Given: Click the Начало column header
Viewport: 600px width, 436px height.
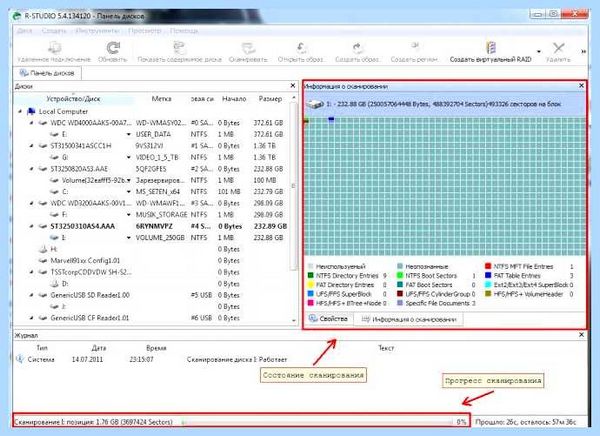Looking at the screenshot, I should pyautogui.click(x=234, y=99).
